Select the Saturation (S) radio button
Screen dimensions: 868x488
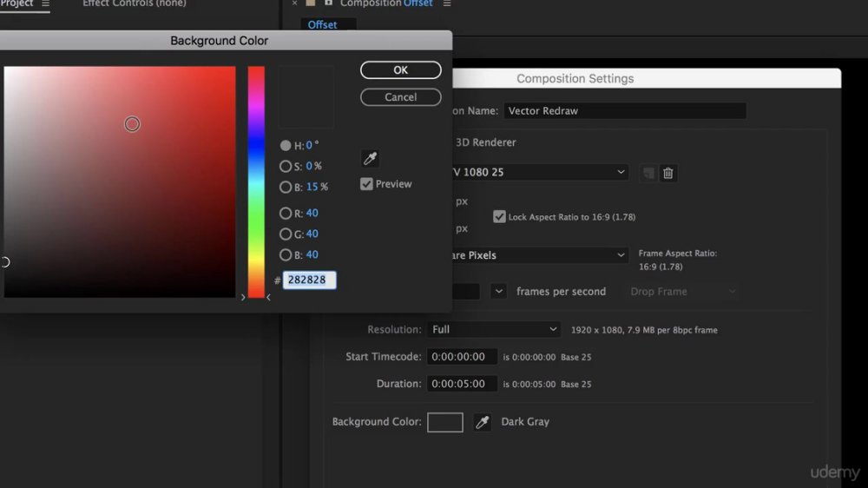285,166
